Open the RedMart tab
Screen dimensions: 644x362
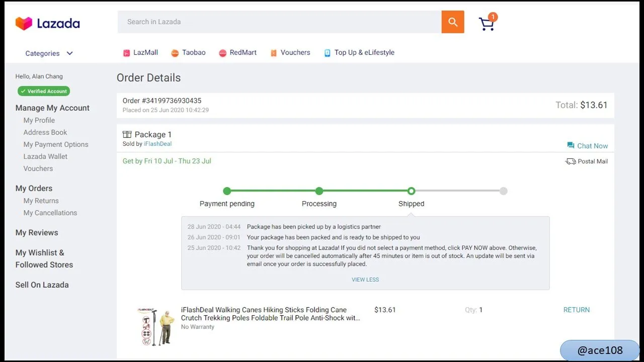click(243, 52)
